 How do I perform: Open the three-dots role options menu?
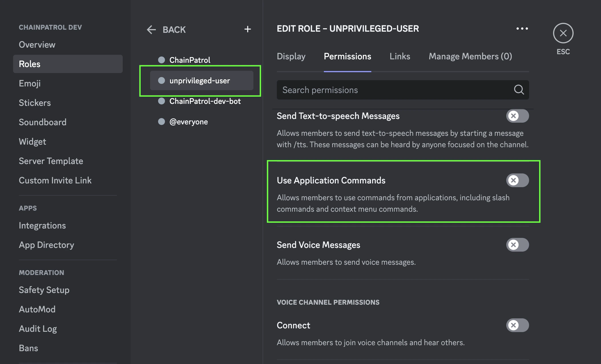[522, 29]
